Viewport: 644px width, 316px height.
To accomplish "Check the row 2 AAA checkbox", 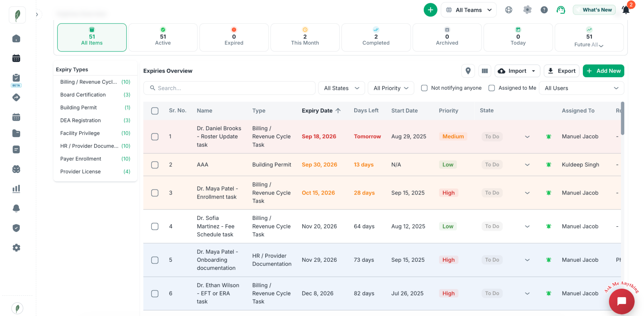I will [x=155, y=165].
